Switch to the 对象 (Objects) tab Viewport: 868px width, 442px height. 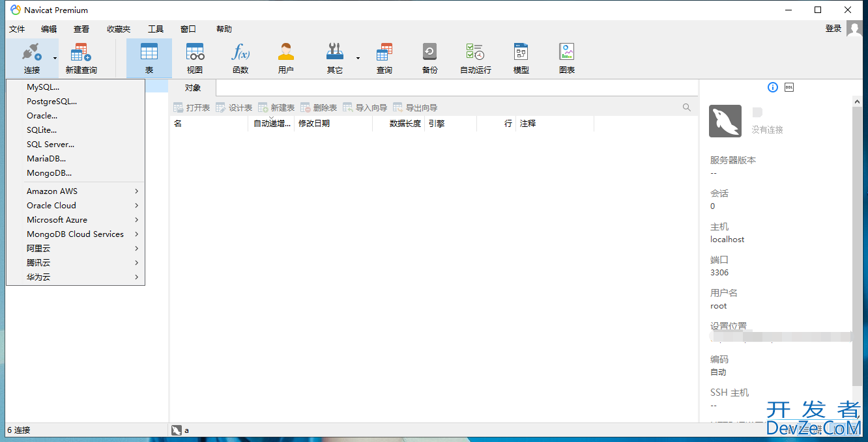pos(192,88)
